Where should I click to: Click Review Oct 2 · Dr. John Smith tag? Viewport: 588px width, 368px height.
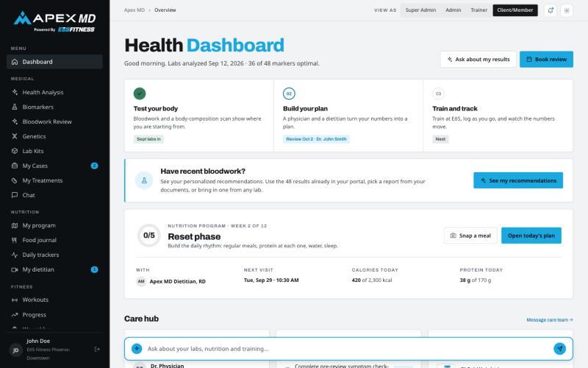coord(316,139)
